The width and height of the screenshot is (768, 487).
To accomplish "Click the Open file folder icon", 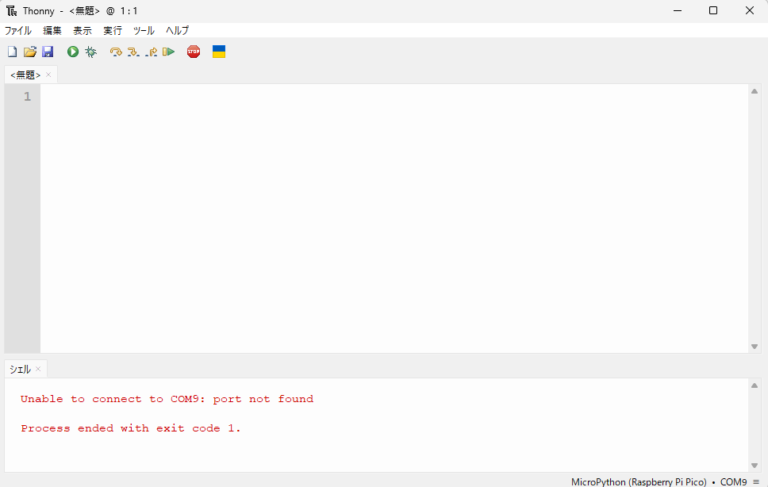I will [x=30, y=52].
